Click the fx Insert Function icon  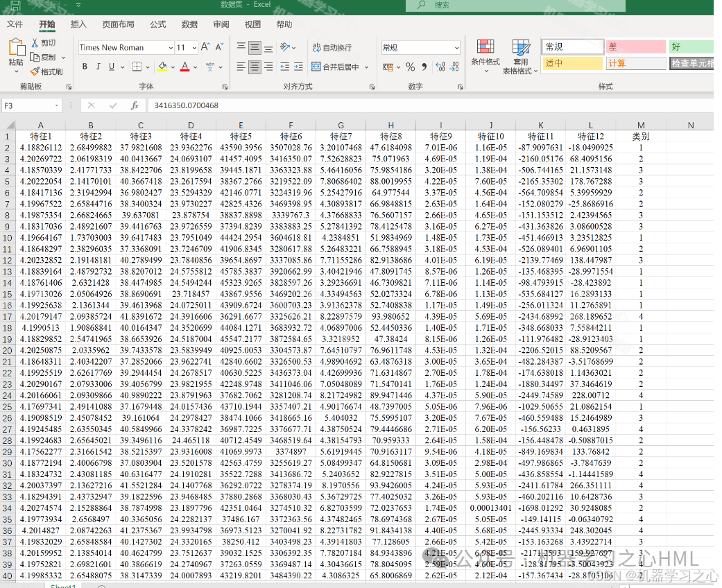tap(135, 105)
